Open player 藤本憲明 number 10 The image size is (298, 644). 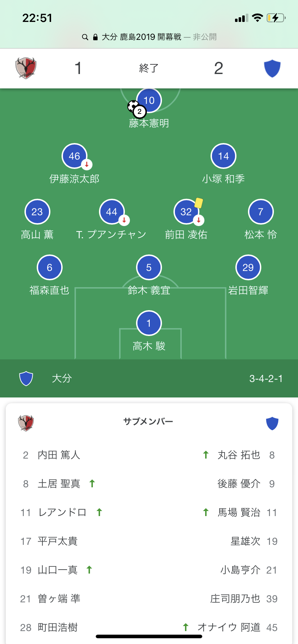point(149,101)
